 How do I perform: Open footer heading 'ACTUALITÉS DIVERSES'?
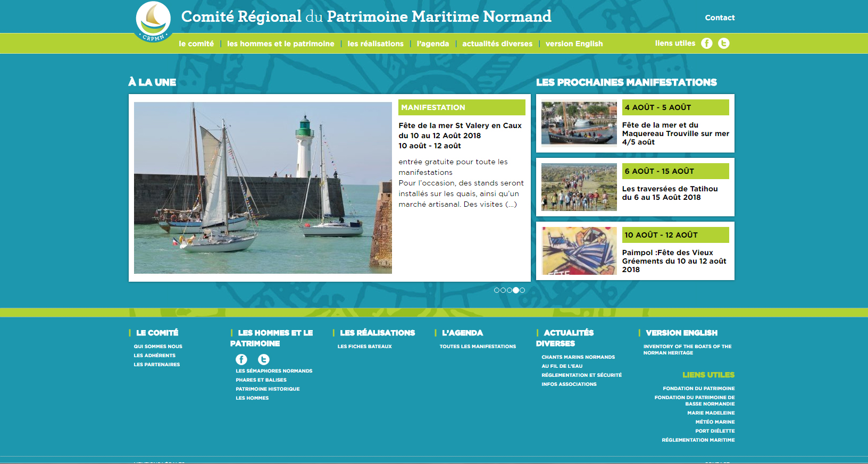click(x=565, y=338)
